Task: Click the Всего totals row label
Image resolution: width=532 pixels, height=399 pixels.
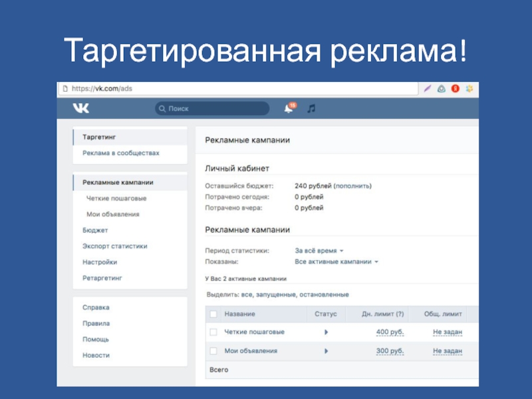Action: [219, 370]
